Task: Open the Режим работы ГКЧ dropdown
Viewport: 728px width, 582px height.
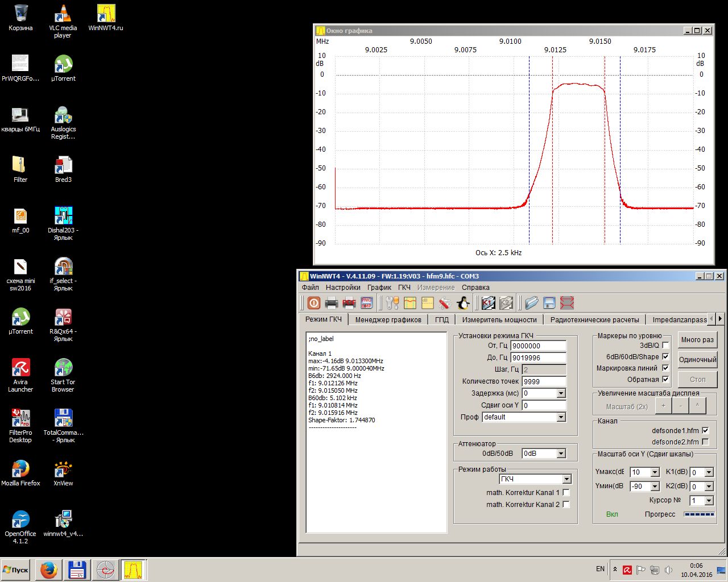Action: pos(566,479)
